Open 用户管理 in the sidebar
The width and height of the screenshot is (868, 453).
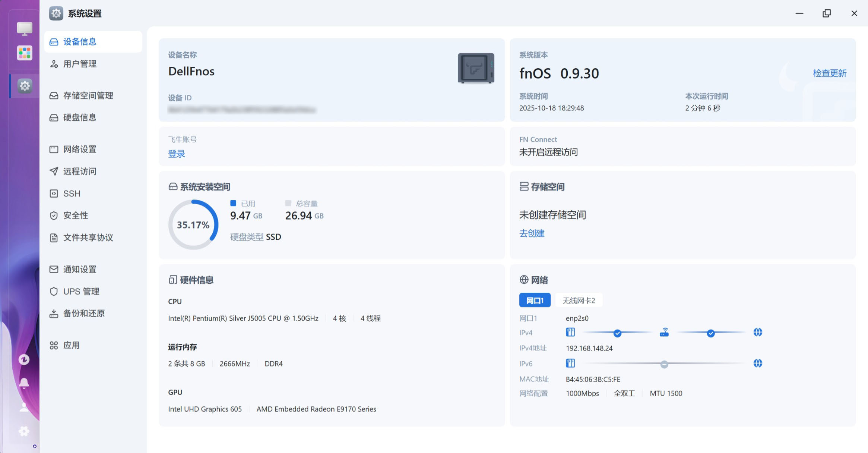80,64
